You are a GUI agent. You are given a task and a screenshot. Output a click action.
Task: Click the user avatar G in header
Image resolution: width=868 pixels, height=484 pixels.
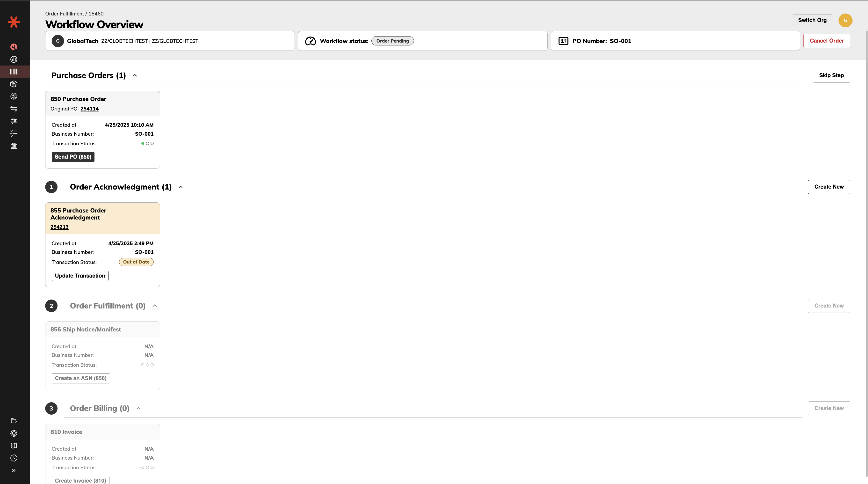pos(845,20)
